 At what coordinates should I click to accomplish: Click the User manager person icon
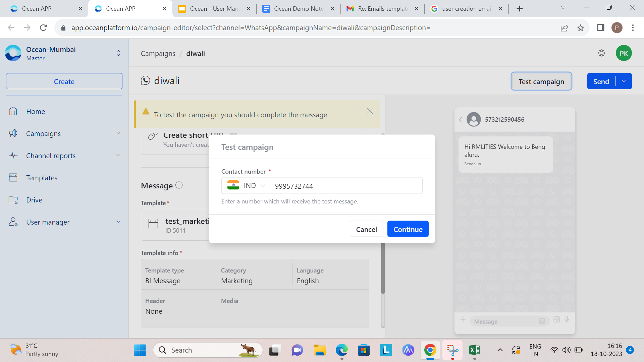13,222
